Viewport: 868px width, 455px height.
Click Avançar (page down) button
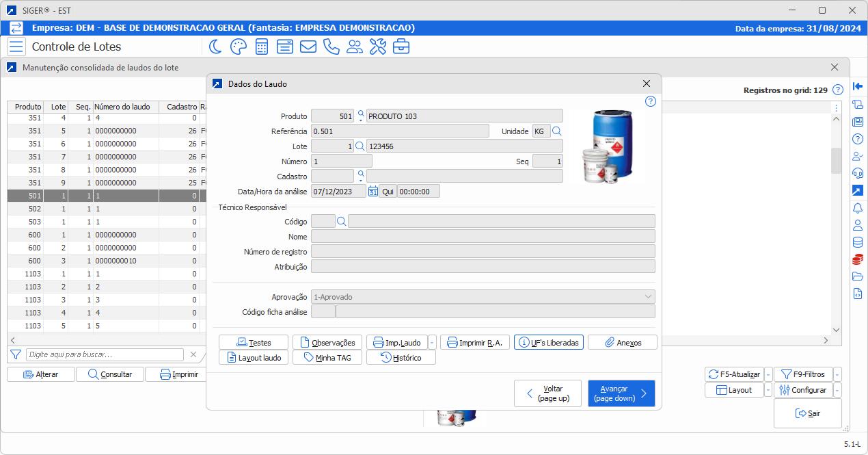621,393
